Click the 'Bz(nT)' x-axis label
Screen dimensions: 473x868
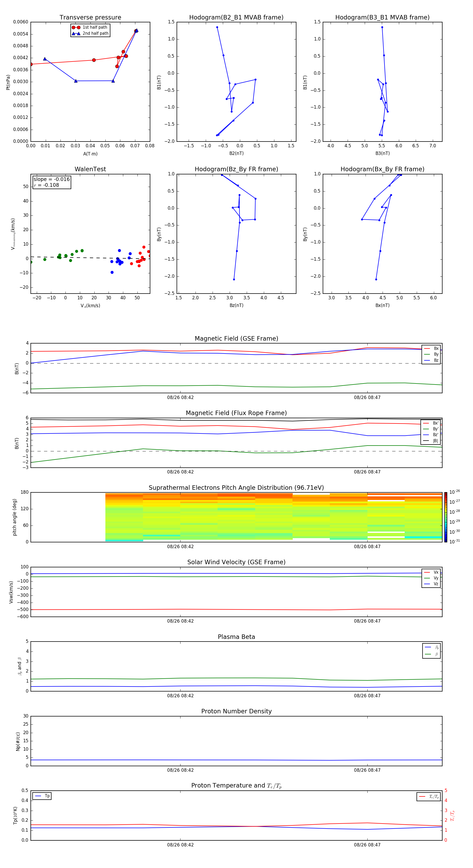236,305
